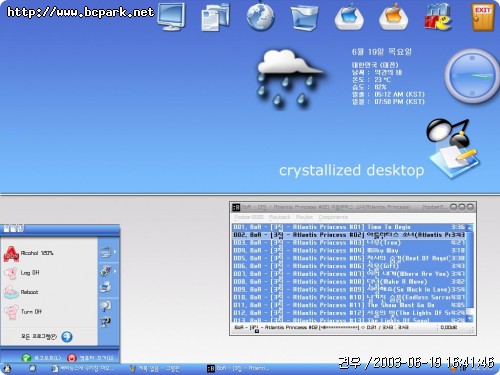Switch to the paint untitled taskbar button
Screen dimensions: 500x375
click(x=155, y=368)
